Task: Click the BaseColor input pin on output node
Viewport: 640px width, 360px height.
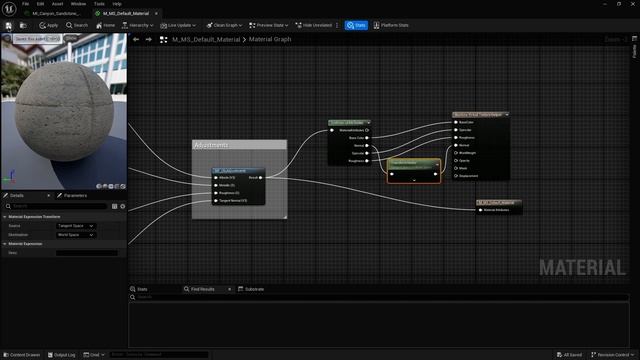Action: click(x=456, y=122)
